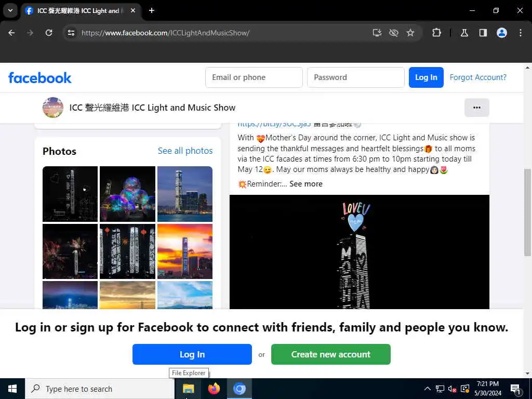Click the browser forward arrow
This screenshot has height=399, width=532.
tap(30, 33)
